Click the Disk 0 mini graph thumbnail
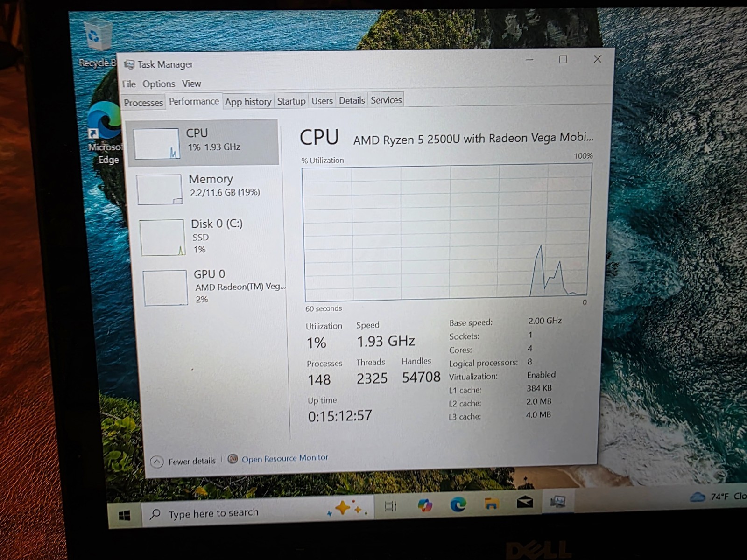Screen dimensions: 747x560 (162, 238)
